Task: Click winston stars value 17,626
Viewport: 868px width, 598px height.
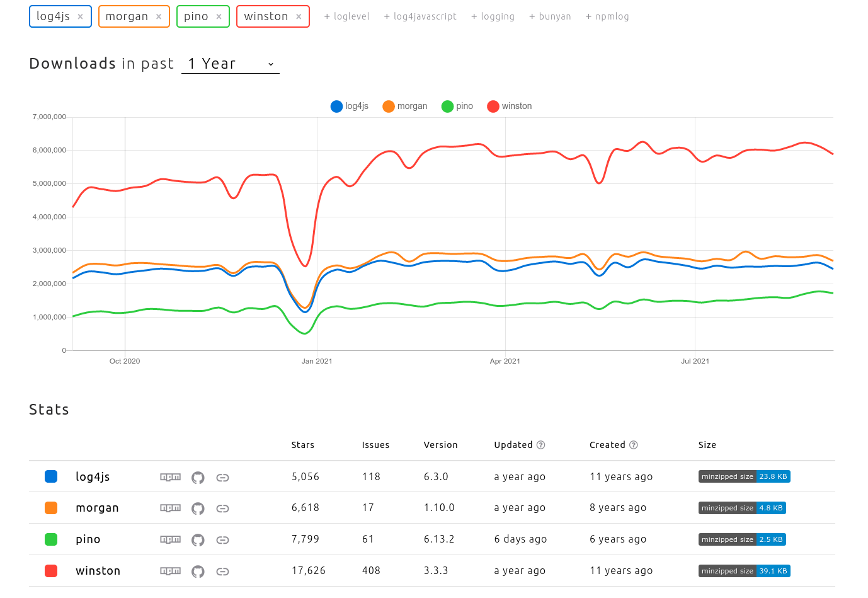Action: click(x=309, y=571)
